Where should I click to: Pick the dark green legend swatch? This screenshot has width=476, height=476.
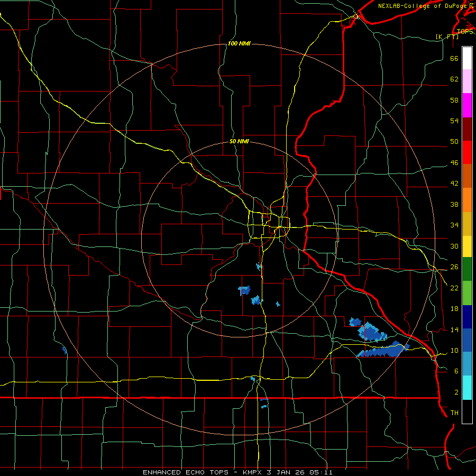point(467,269)
